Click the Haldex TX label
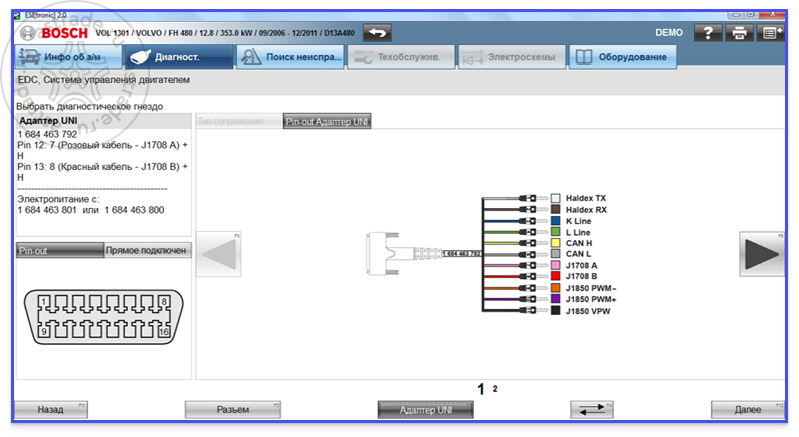The width and height of the screenshot is (799, 437). [x=586, y=198]
